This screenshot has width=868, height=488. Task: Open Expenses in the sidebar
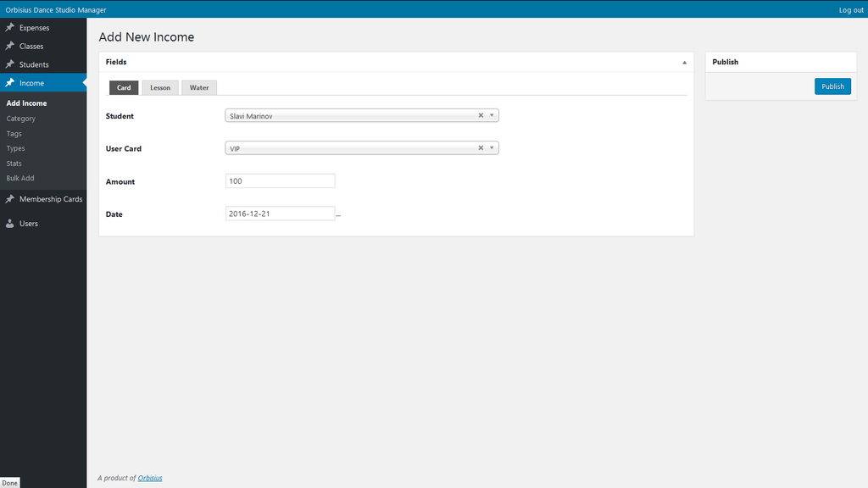(43, 28)
